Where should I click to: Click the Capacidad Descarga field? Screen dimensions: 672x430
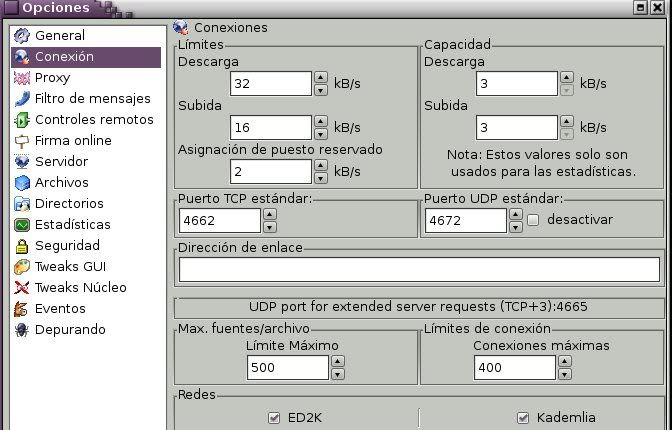(x=517, y=84)
